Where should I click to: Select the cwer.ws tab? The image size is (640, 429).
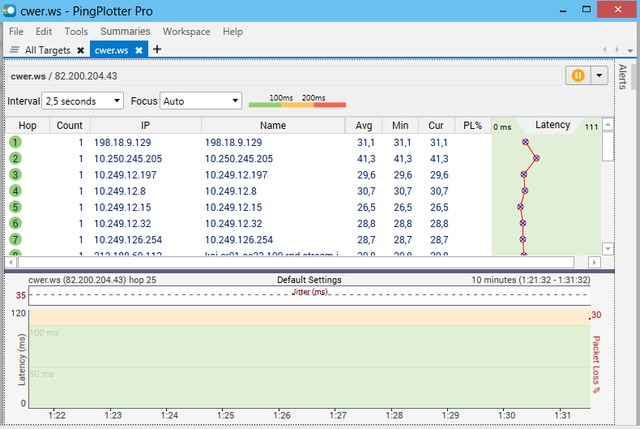pos(111,50)
